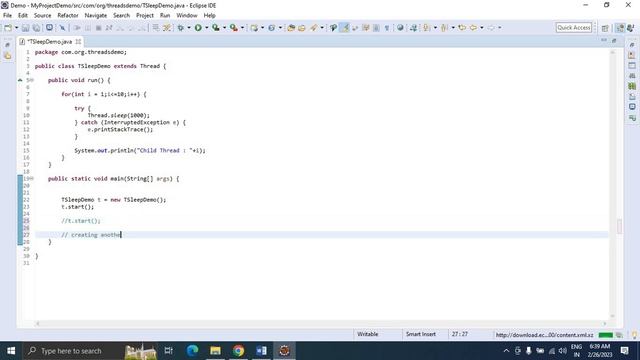The height and width of the screenshot is (360, 640).
Task: Toggle Use Step Filters
Action: 167,28
